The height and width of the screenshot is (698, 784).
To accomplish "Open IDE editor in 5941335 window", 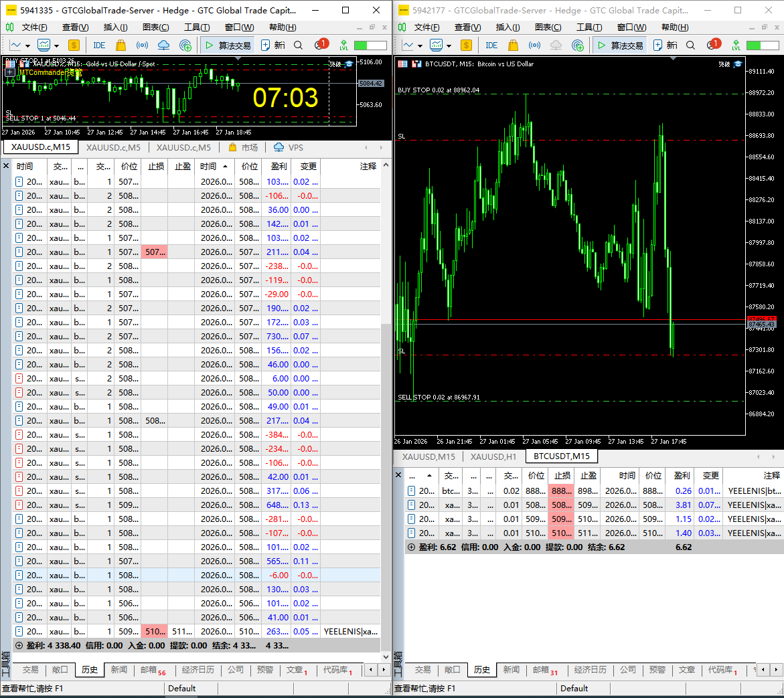I will (x=99, y=46).
